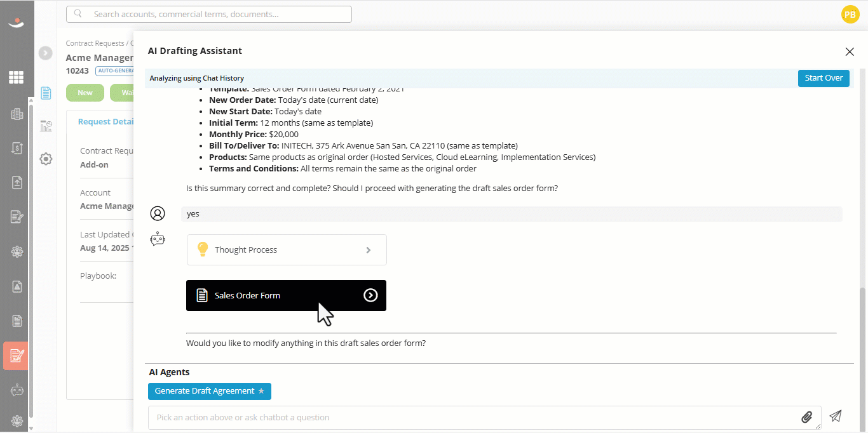868x433 pixels.
Task: Click the 'Add-on' contract request value
Action: tap(94, 164)
